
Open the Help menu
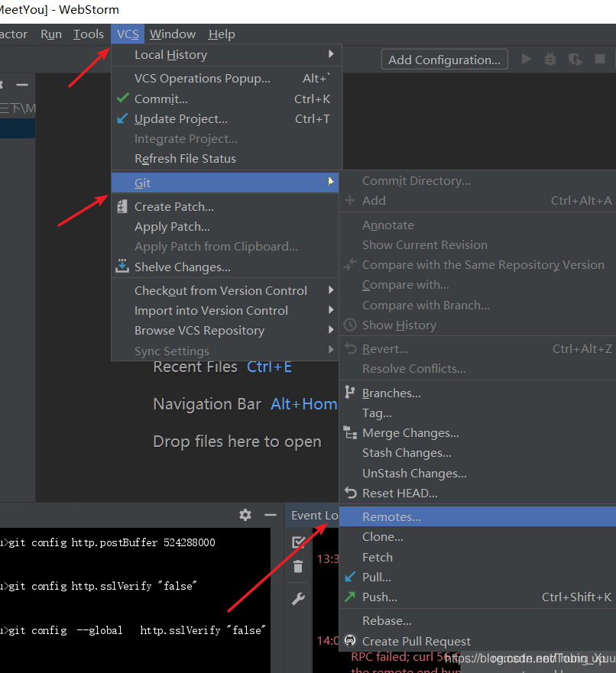[x=222, y=34]
